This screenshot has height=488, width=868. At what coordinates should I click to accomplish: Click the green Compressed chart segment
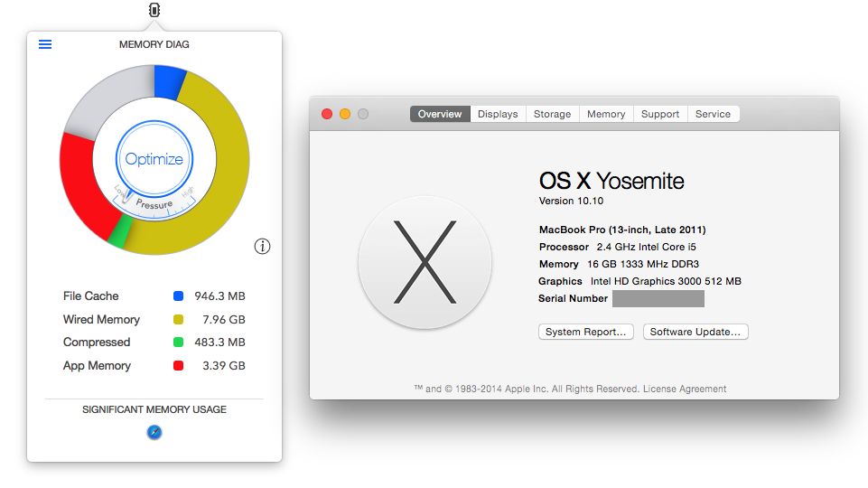(x=120, y=231)
